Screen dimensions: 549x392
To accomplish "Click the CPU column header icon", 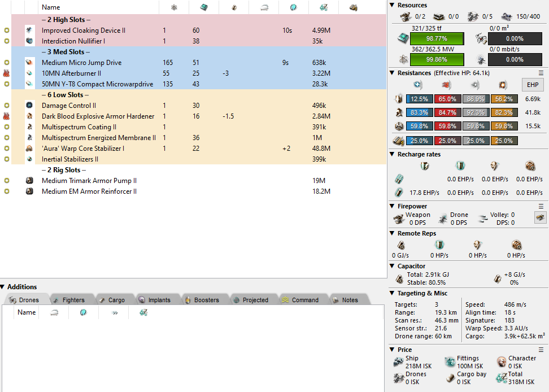I will tap(204, 7).
